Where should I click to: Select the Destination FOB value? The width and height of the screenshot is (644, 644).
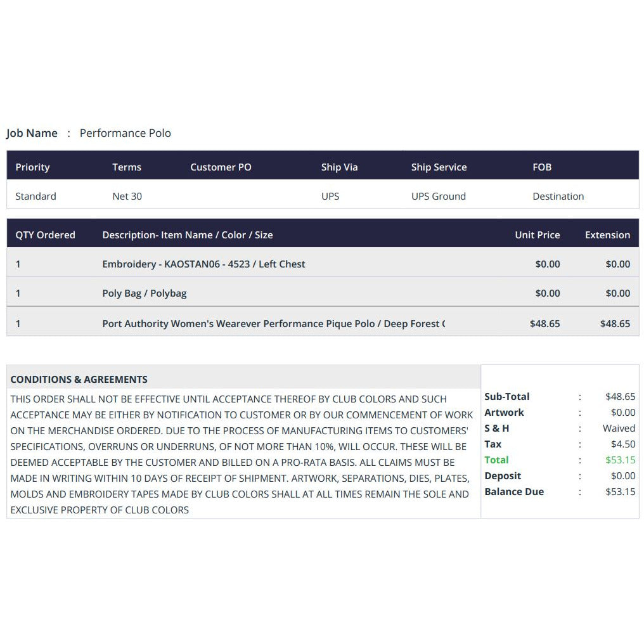point(558,196)
